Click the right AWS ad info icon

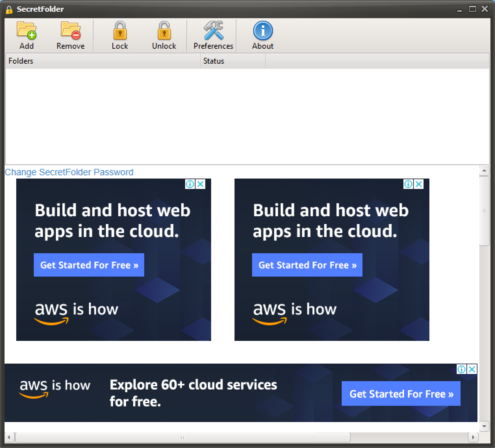coord(409,184)
